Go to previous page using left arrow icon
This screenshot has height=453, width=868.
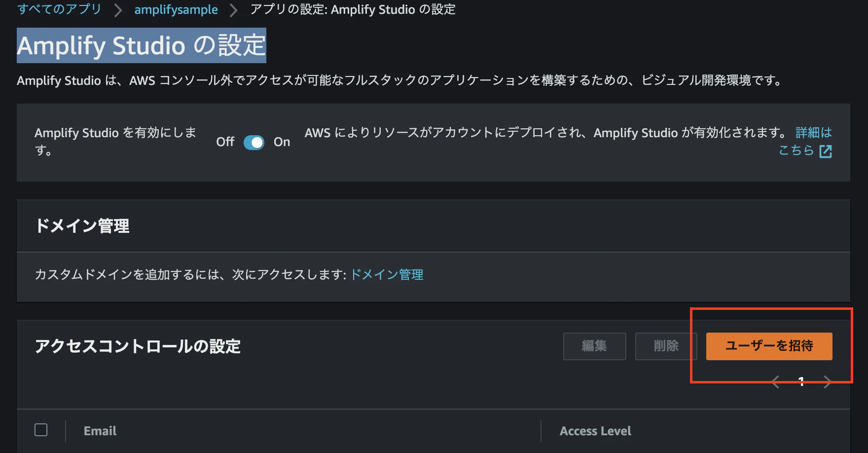(775, 381)
